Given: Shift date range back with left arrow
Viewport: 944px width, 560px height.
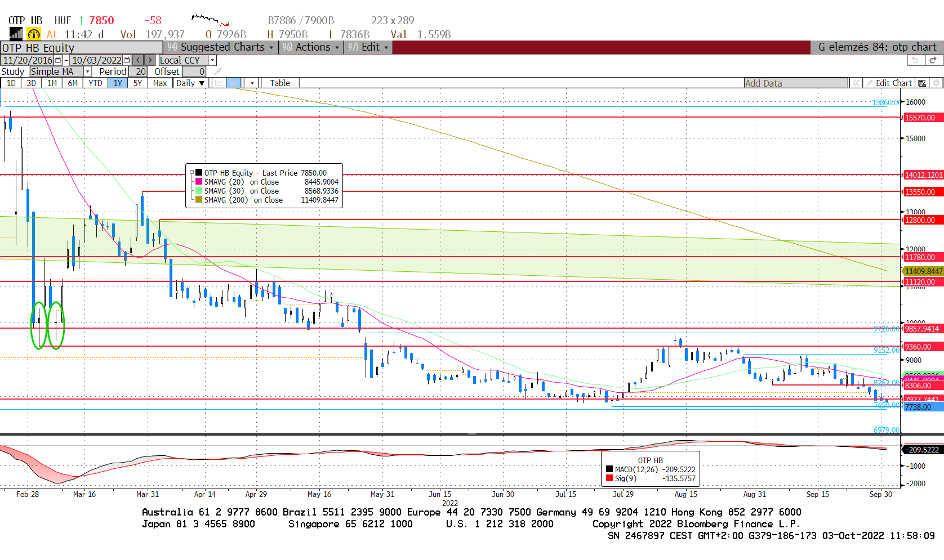Looking at the screenshot, I should pyautogui.click(x=138, y=60).
